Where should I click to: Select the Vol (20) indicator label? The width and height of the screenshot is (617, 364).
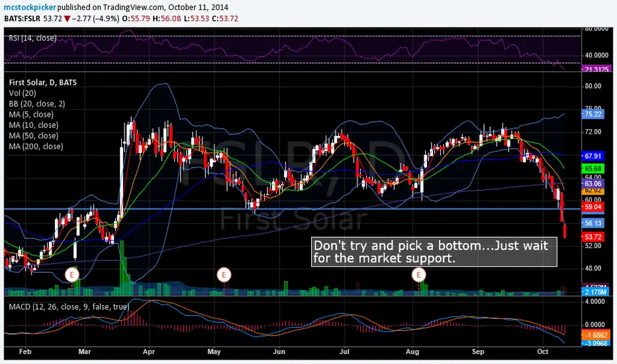tap(23, 93)
